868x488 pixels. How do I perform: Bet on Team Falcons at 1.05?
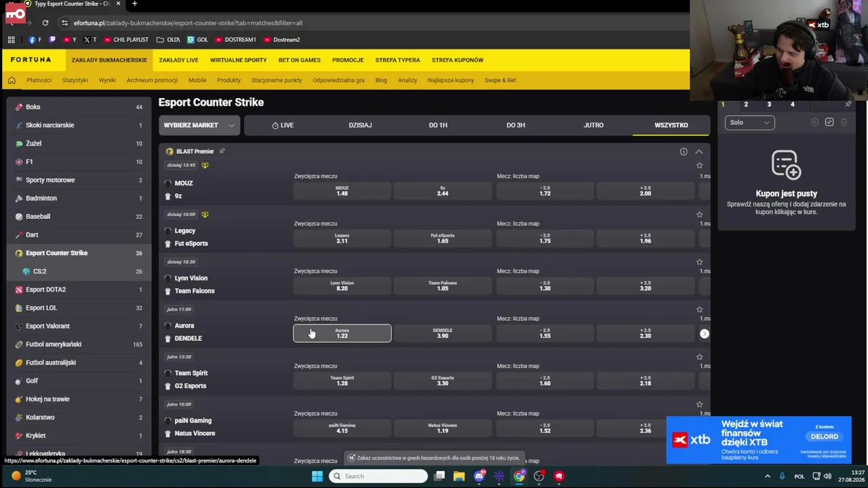coord(442,286)
